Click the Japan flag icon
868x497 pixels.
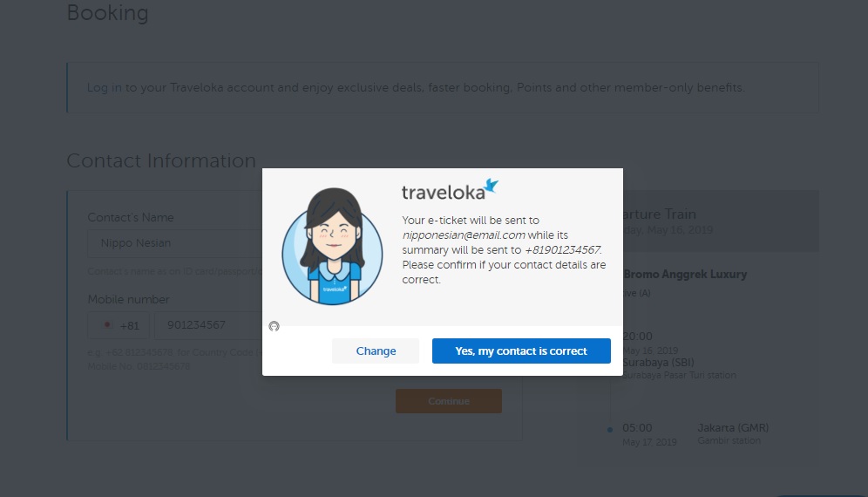[108, 325]
